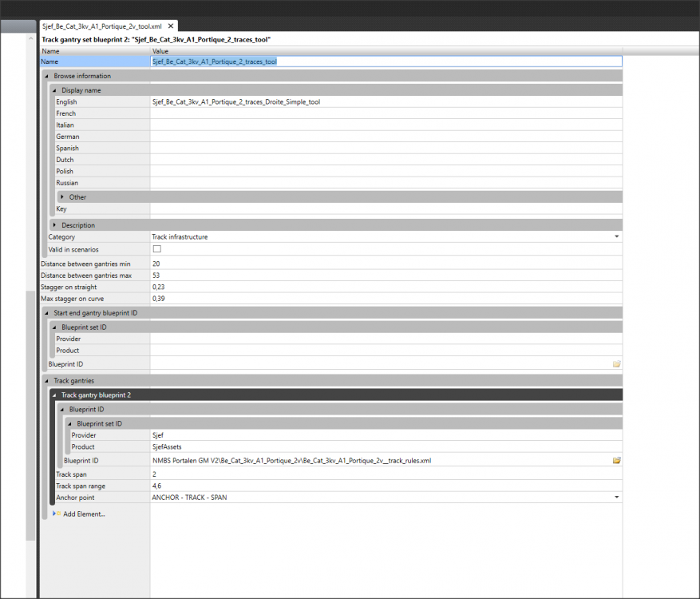Expand the Description section
The image size is (700, 599).
(54, 225)
